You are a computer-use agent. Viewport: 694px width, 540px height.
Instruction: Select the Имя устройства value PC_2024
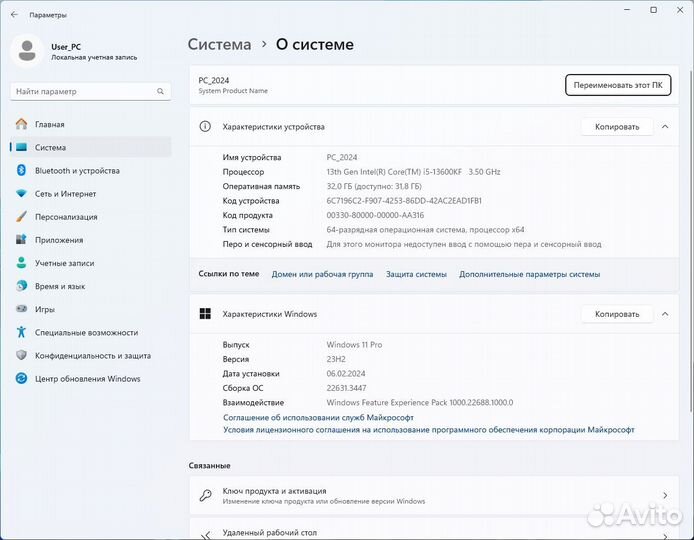tap(342, 157)
